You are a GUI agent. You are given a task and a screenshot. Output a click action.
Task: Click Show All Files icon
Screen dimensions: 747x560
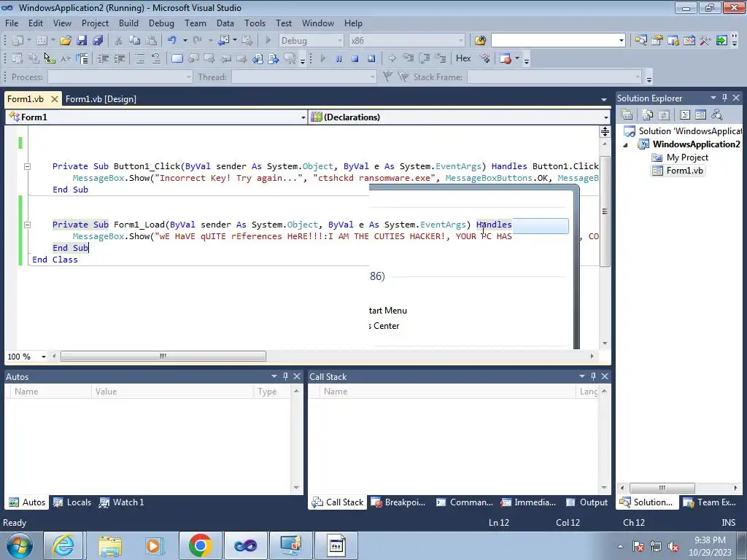click(x=648, y=114)
